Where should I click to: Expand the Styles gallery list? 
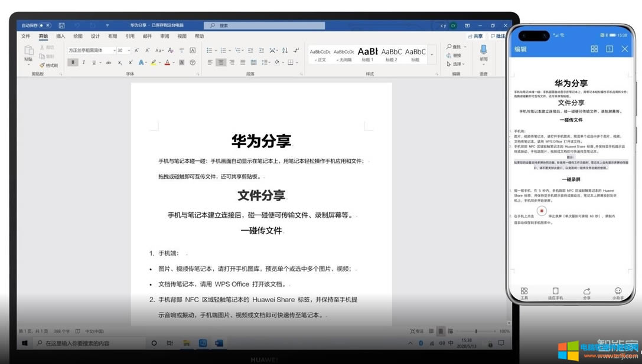(432, 55)
